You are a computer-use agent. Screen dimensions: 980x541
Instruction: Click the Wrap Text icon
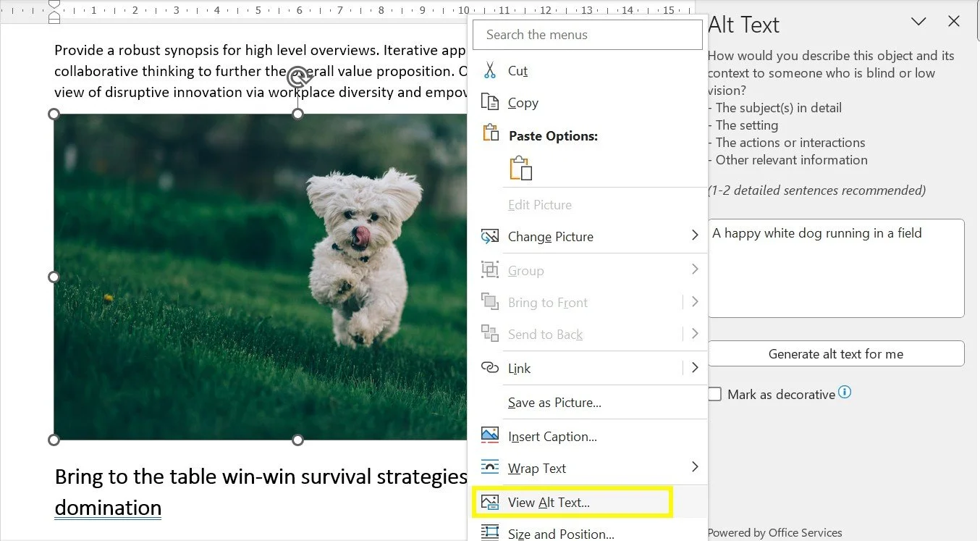coord(491,468)
